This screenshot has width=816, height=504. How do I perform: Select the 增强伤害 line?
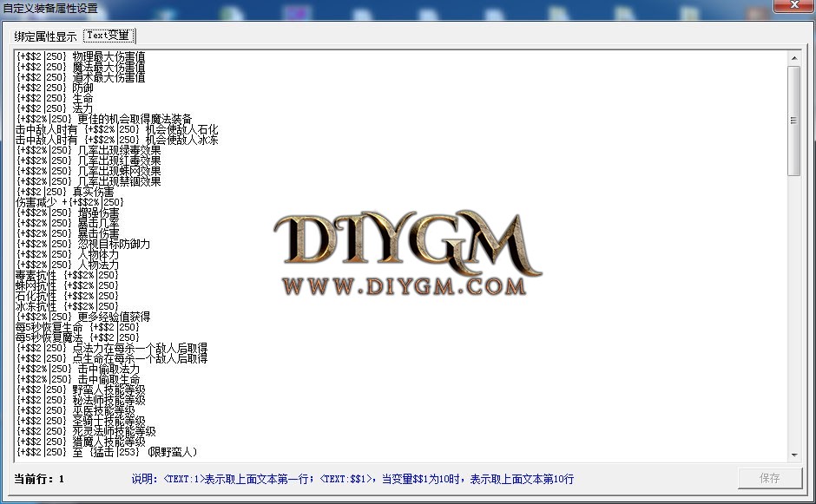[x=68, y=213]
